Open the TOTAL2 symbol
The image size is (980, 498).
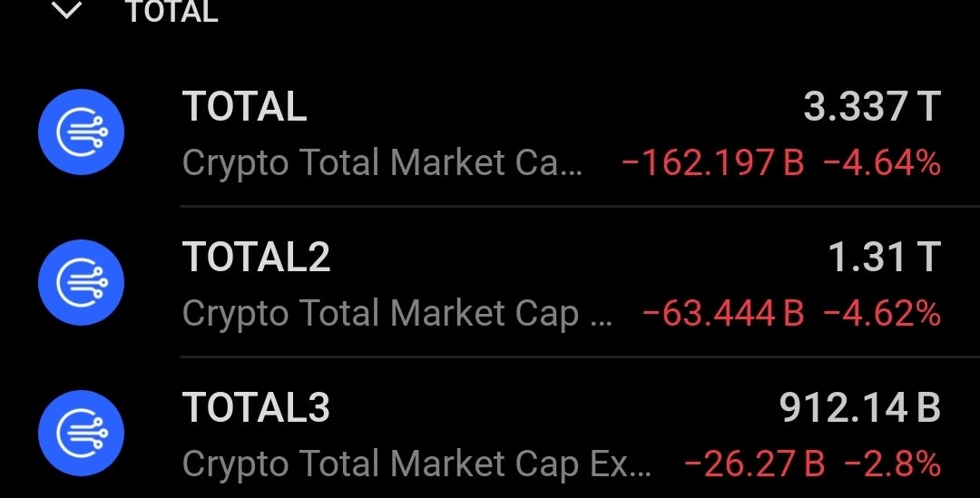click(256, 257)
